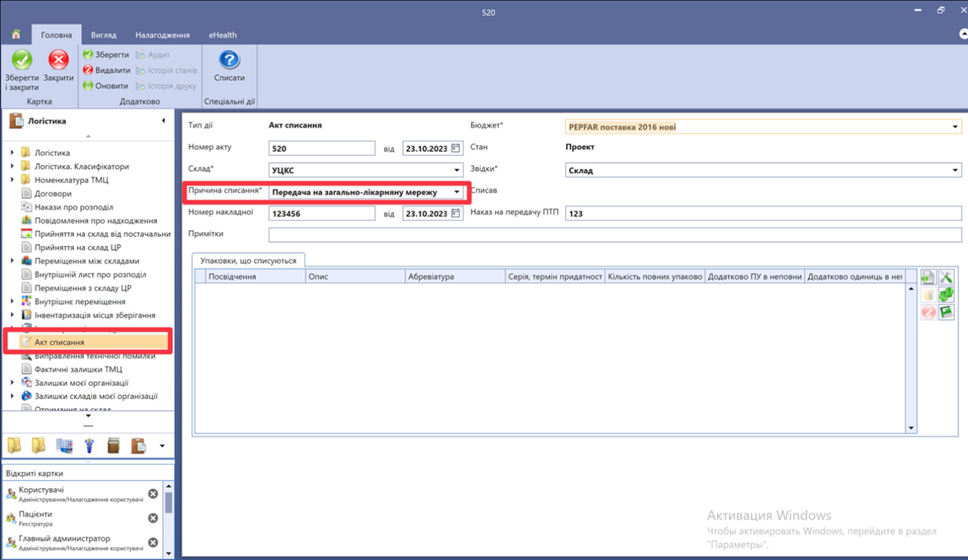Open Фактичні залишки ТМЦ item
Screen dimensions: 968x560
(78, 369)
